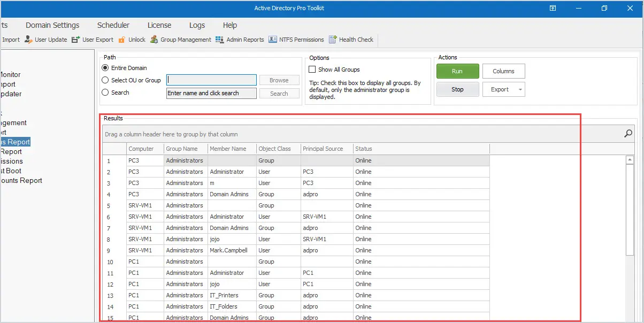
Task: Click 'Administrators' group name in row 1
Action: [186, 160]
